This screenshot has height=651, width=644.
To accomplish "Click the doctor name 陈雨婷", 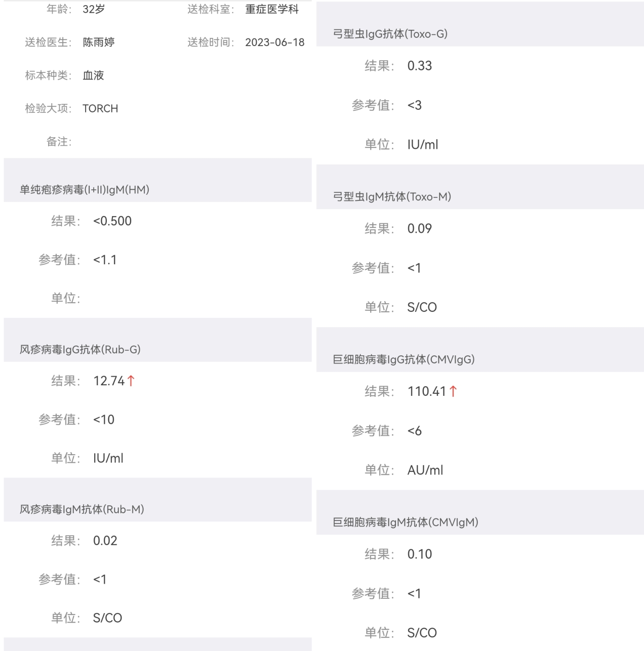I will point(99,43).
